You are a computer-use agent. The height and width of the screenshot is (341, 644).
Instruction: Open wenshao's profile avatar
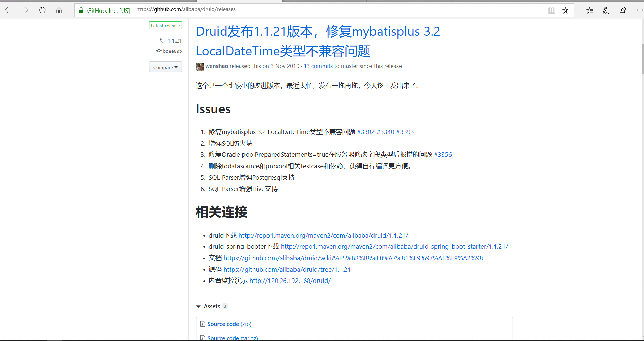(200, 66)
